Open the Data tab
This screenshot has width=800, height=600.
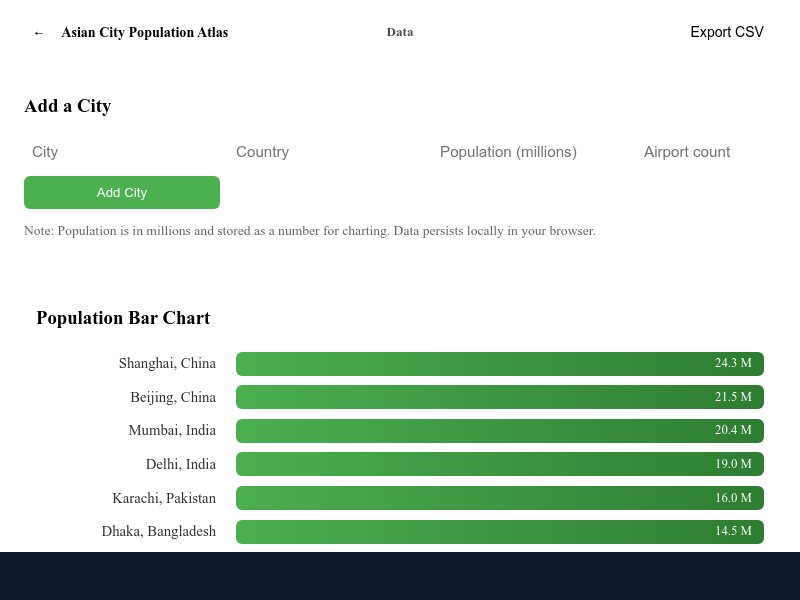point(400,32)
